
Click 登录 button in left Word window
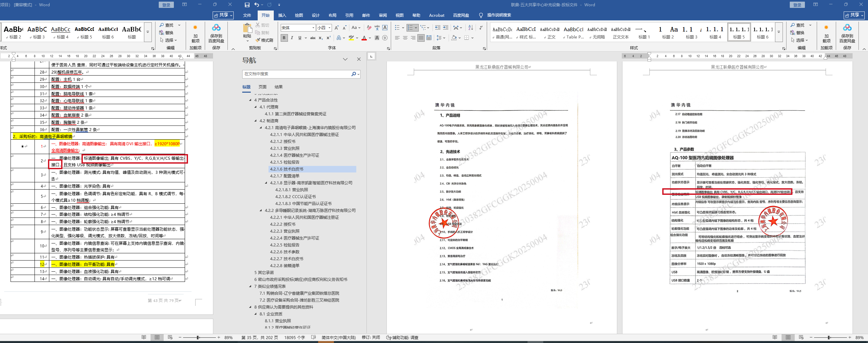click(x=166, y=5)
